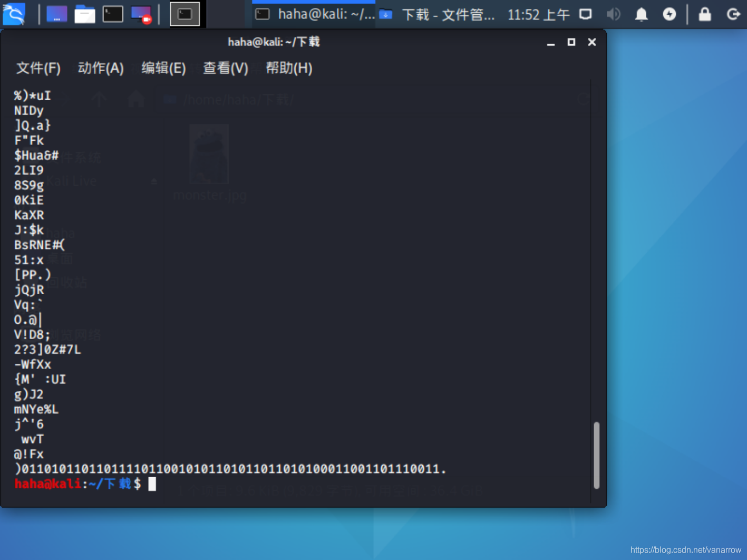Click output line '-WfXx'

click(x=33, y=364)
